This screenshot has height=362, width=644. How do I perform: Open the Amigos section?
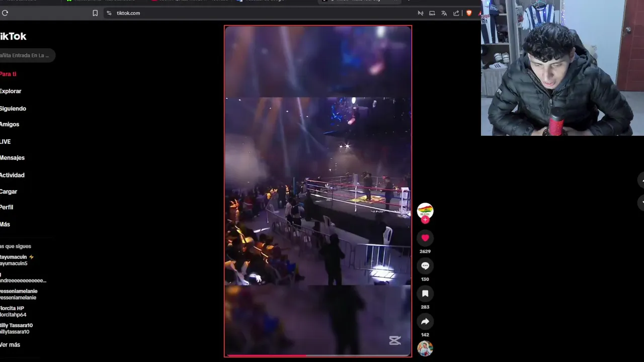tap(10, 124)
